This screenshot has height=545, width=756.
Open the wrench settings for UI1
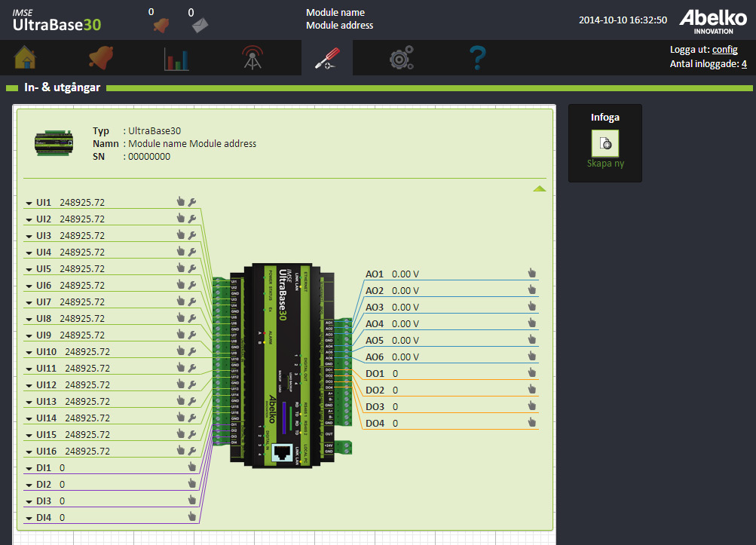coord(192,202)
